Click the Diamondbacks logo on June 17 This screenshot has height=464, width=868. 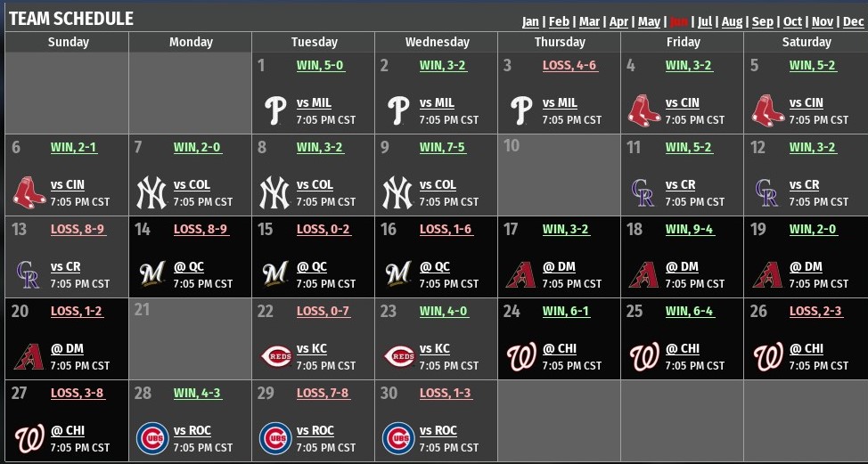click(521, 275)
